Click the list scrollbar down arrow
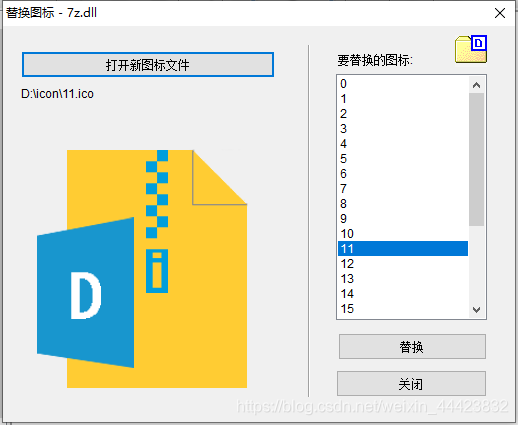The width and height of the screenshot is (518, 425). (476, 310)
